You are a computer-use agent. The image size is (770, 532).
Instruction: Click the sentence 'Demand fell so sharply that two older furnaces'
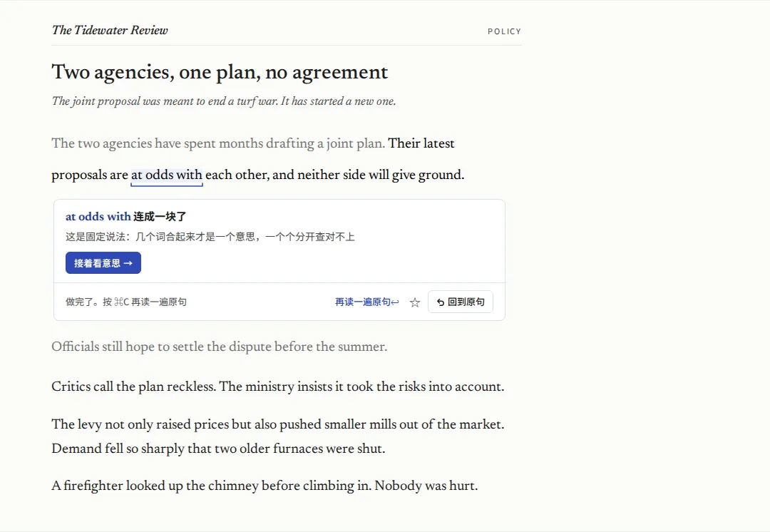218,449
